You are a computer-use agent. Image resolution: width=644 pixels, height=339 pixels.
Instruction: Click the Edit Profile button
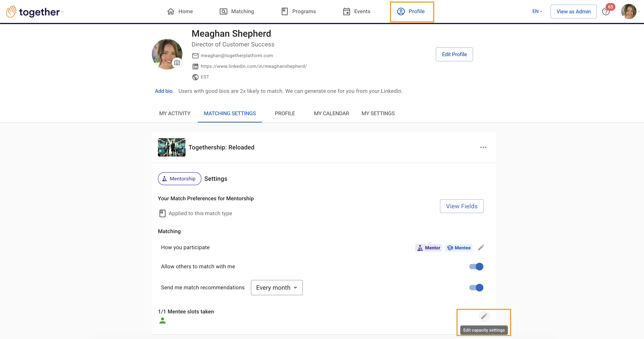454,54
